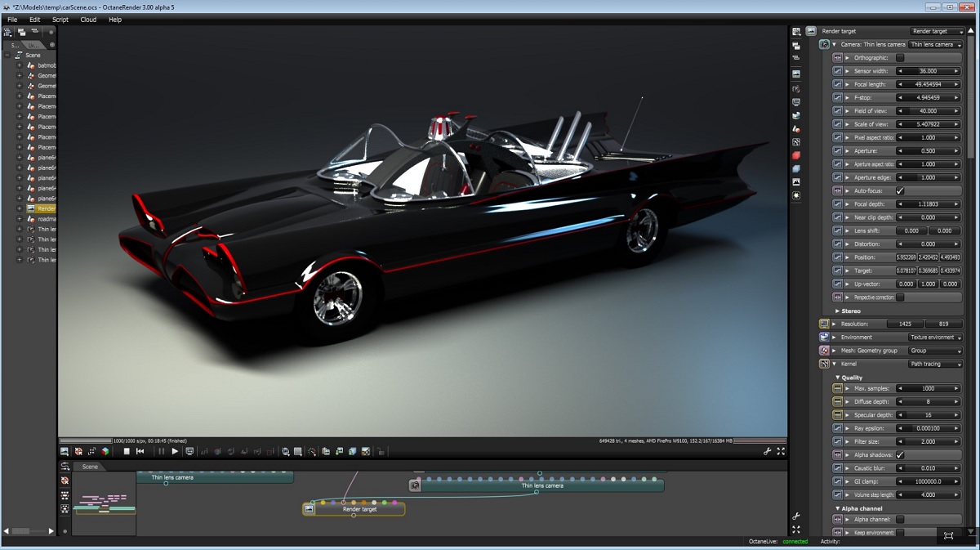Click the Resolution node icon in inspector
This screenshot has height=550, width=980.
coord(824,324)
